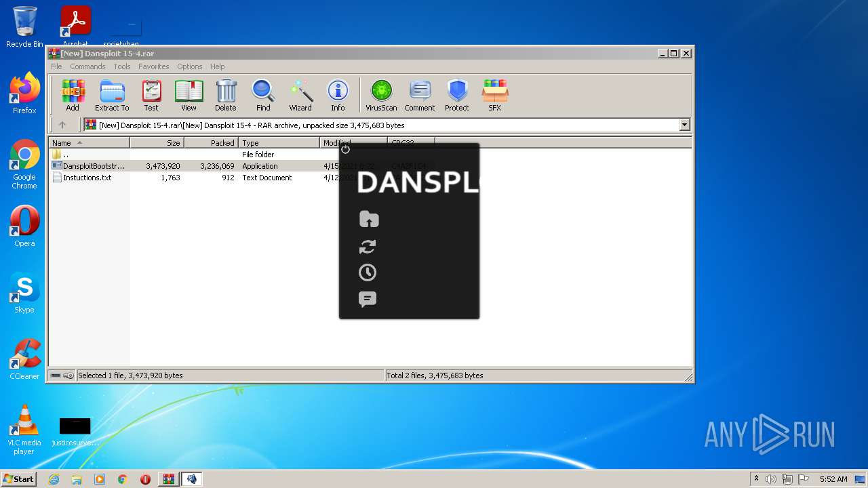Click the taskbar clock showing 5:52 AM
The image size is (868, 488).
(833, 479)
